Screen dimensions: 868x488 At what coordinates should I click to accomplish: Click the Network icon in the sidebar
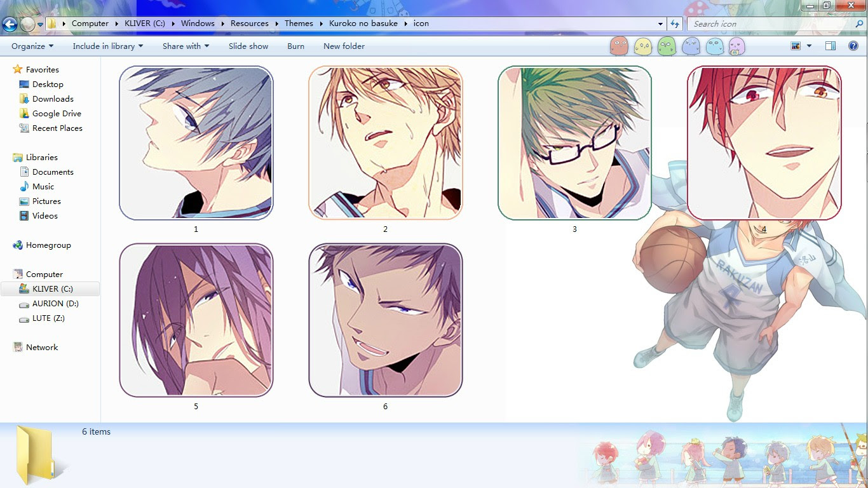click(x=18, y=347)
